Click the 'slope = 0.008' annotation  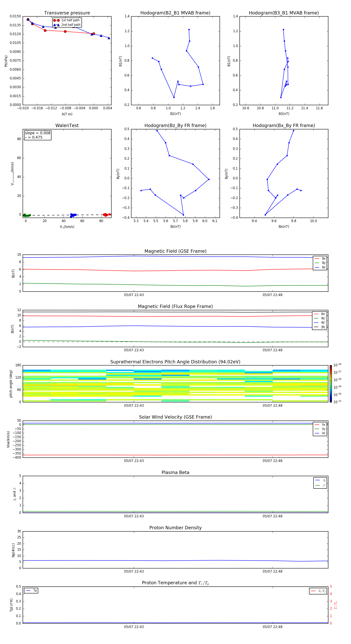pyautogui.click(x=38, y=133)
